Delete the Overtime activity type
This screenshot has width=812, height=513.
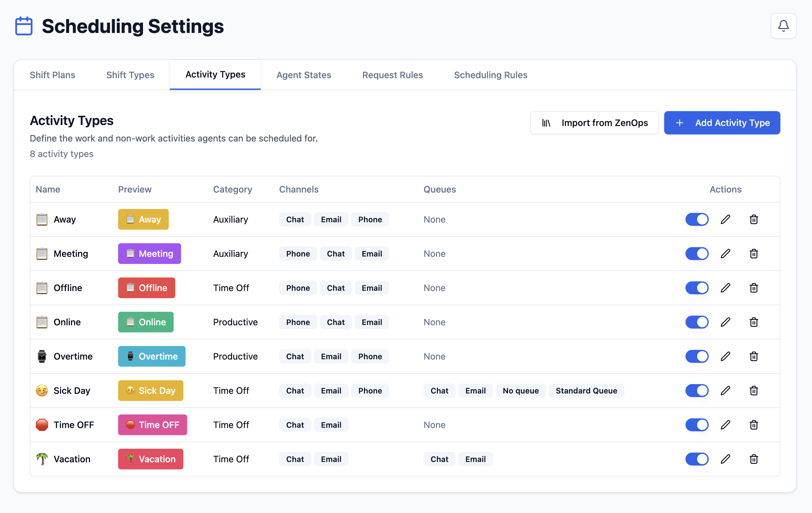(x=754, y=356)
